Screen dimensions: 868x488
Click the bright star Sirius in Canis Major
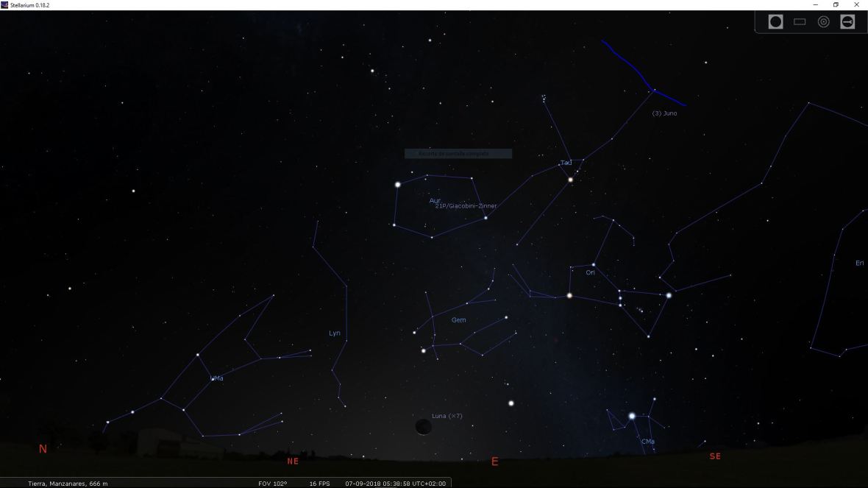[x=631, y=416]
